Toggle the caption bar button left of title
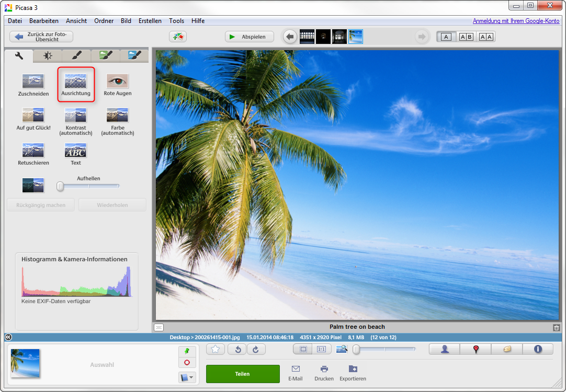Viewport: 566px width, 392px height. pos(159,327)
